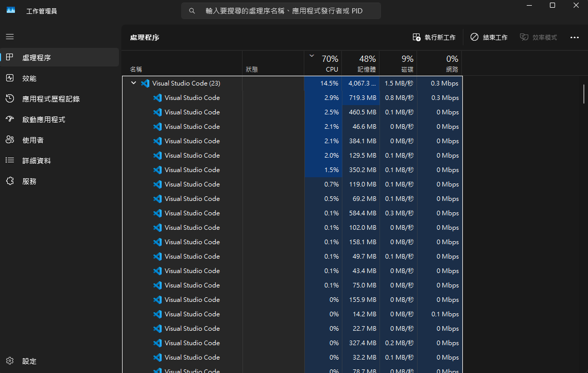Maximize the Task Manager window
588x373 pixels.
(x=552, y=5)
